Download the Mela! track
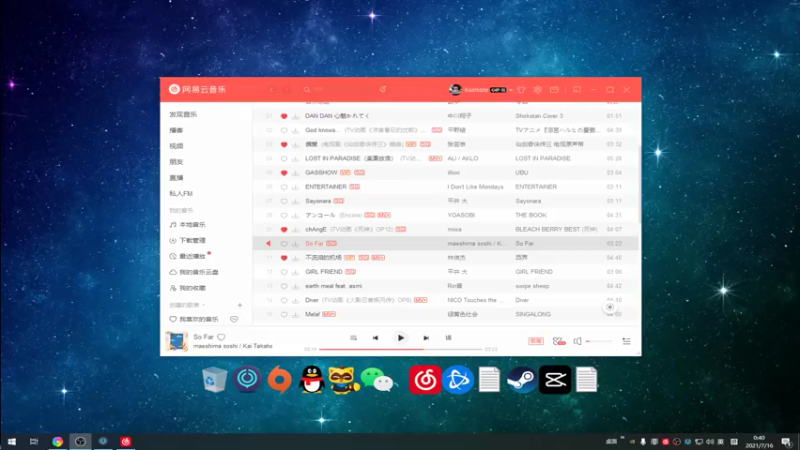This screenshot has height=450, width=800. (295, 315)
